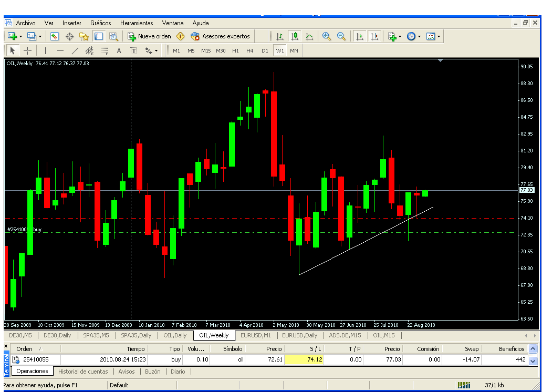This screenshot has width=542, height=392.
Task: Click the Periods clock icon
Action: tap(411, 36)
